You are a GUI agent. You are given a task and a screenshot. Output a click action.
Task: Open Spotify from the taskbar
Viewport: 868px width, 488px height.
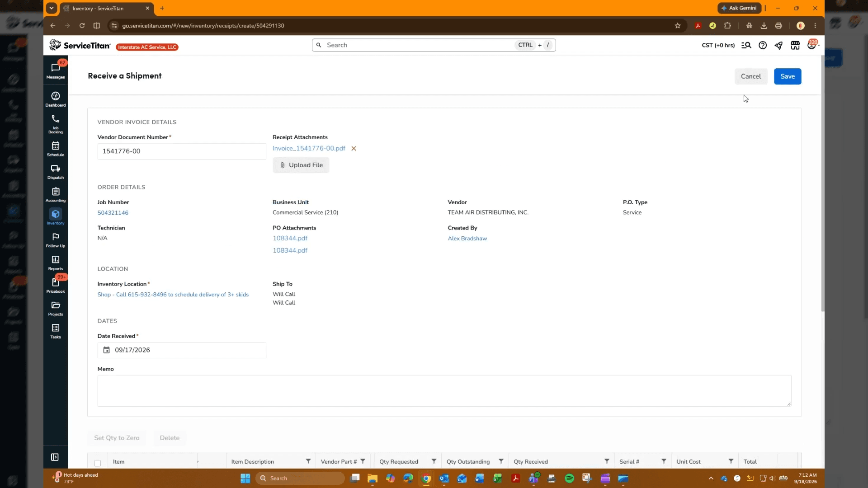[x=570, y=479]
